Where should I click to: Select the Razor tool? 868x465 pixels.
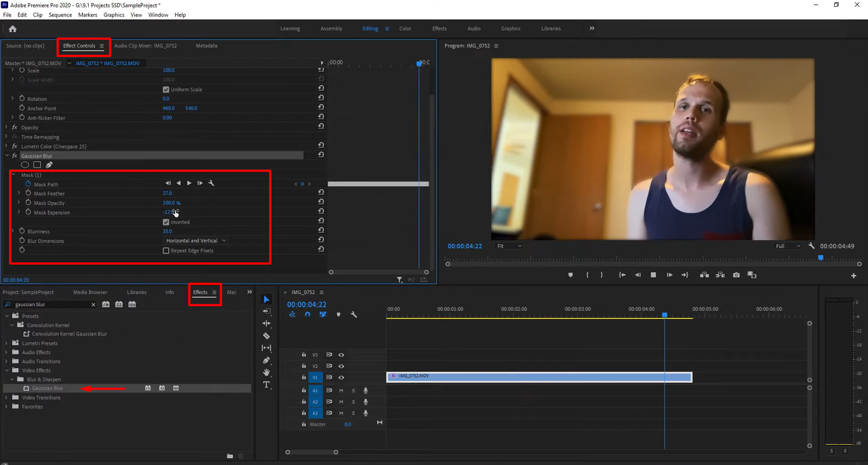click(267, 336)
